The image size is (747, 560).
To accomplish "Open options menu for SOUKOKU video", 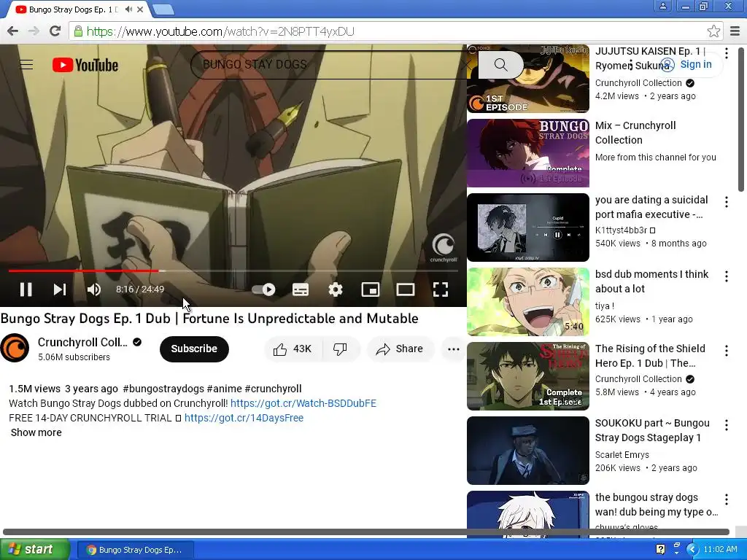I will (x=726, y=425).
